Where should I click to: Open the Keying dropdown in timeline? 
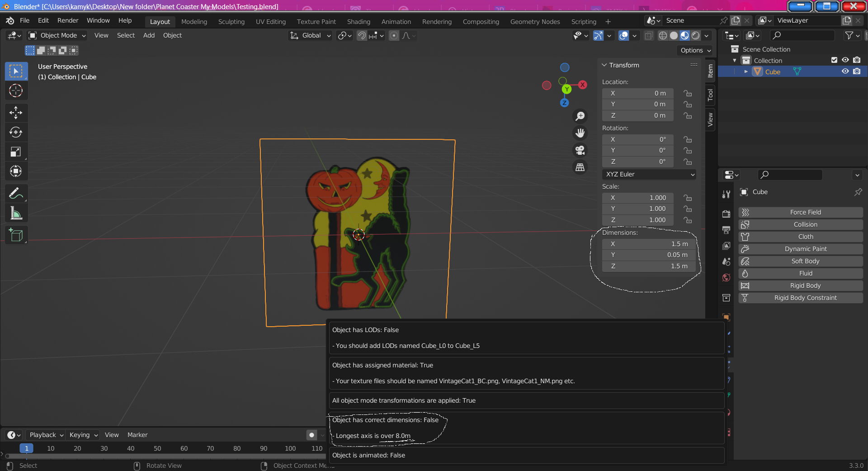83,435
